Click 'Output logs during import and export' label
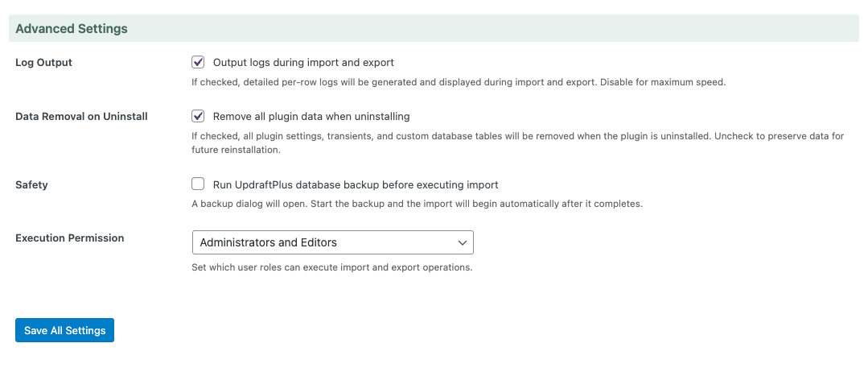The width and height of the screenshot is (868, 368). [303, 62]
